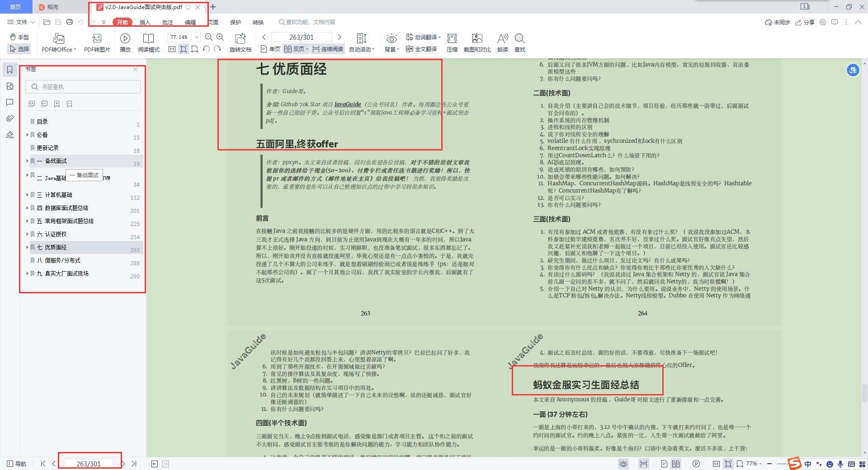Toggle the 导航 navigation pane button
868x470 pixels.
tap(17, 464)
